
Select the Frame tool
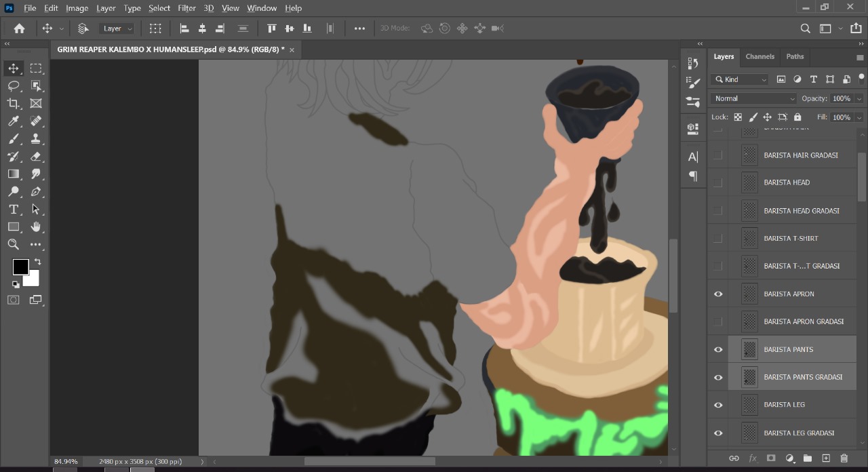click(36, 103)
